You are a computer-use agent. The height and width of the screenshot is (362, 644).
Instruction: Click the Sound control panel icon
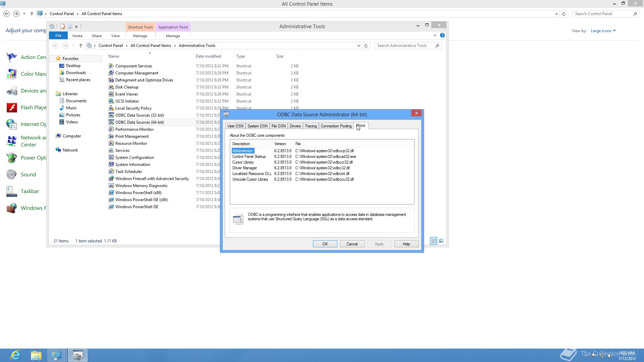(12, 175)
